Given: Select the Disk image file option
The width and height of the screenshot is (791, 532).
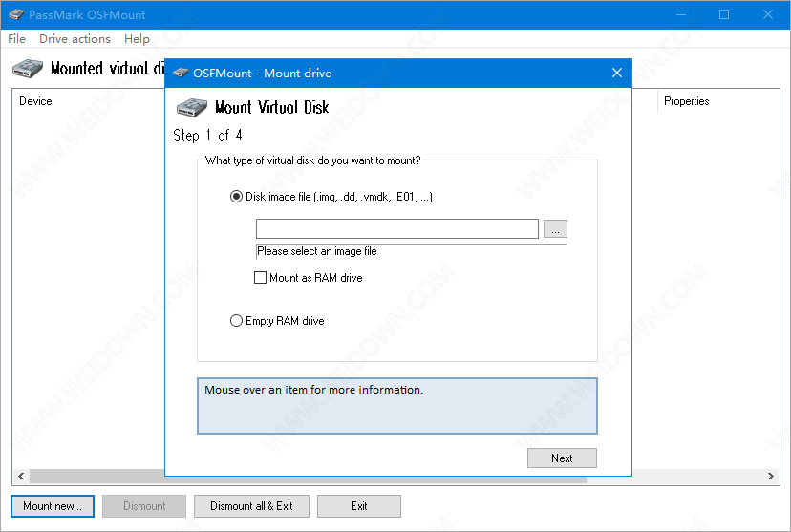Looking at the screenshot, I should click(x=236, y=197).
